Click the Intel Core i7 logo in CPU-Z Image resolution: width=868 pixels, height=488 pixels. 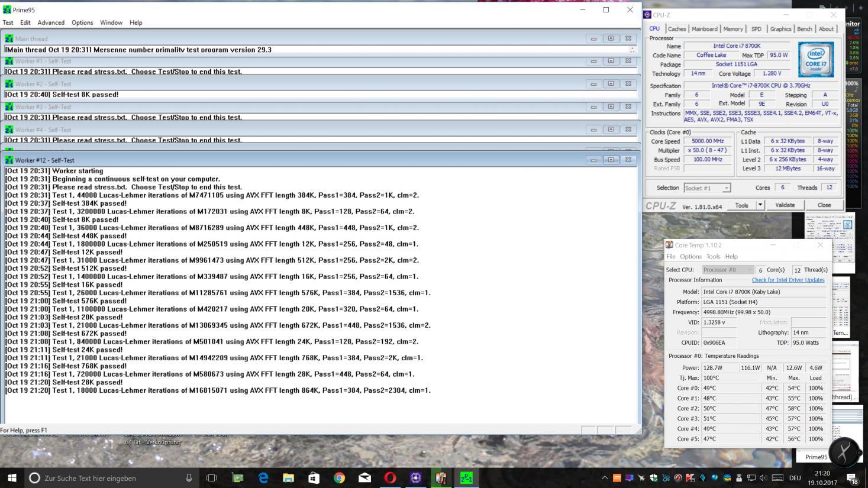(x=816, y=59)
